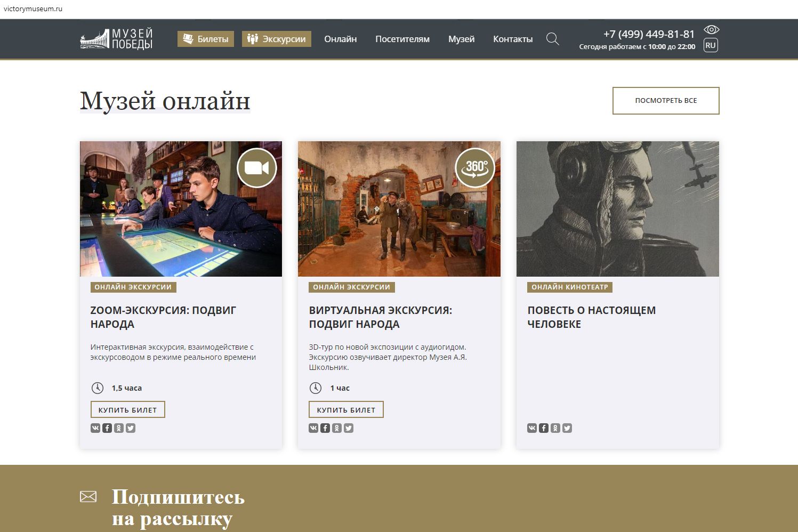
Task: Share Zoom-экскурсия card on Facebook
Action: coord(107,428)
